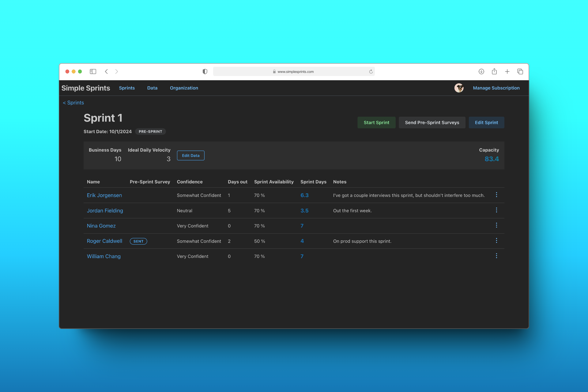The height and width of the screenshot is (392, 588).
Task: Click Nina Gomez's sprint days 7
Action: coord(302,226)
